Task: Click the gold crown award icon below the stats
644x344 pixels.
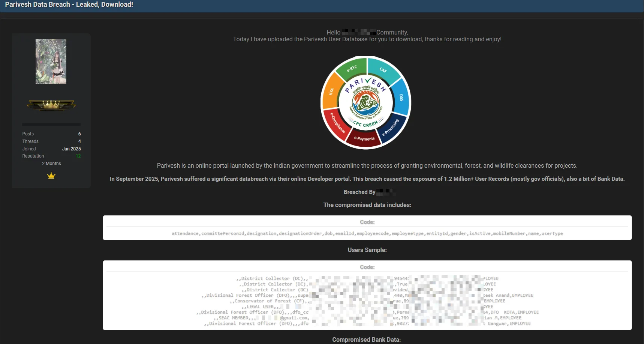Action: coord(51,176)
